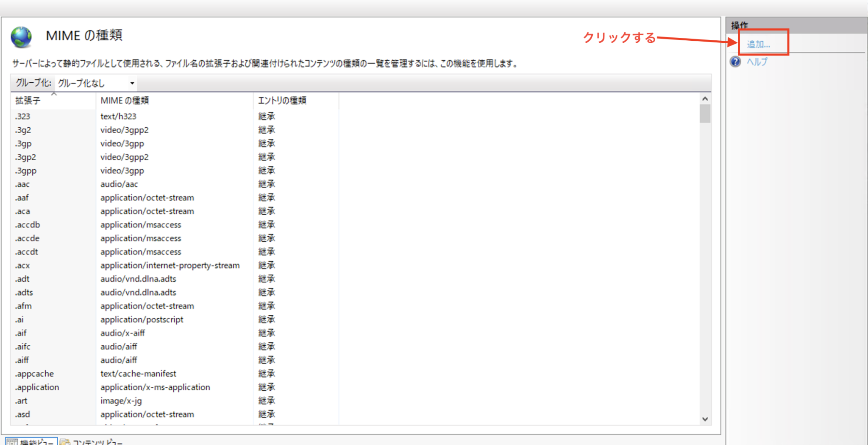868x445 pixels.
Task: Select the .appcache extension entry
Action: click(x=34, y=373)
